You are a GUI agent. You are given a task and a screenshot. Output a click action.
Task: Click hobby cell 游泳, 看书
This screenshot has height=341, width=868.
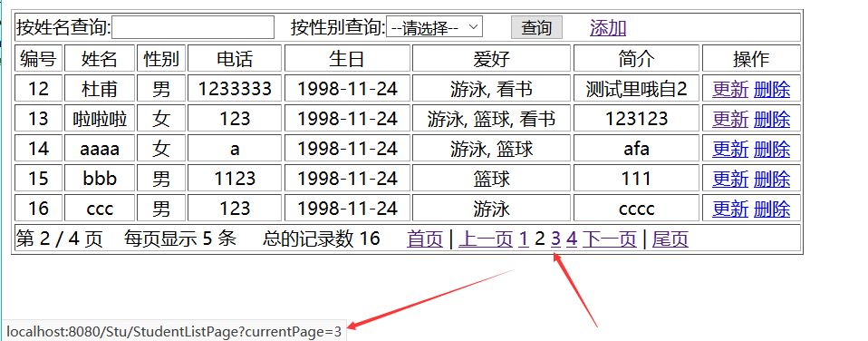point(491,89)
